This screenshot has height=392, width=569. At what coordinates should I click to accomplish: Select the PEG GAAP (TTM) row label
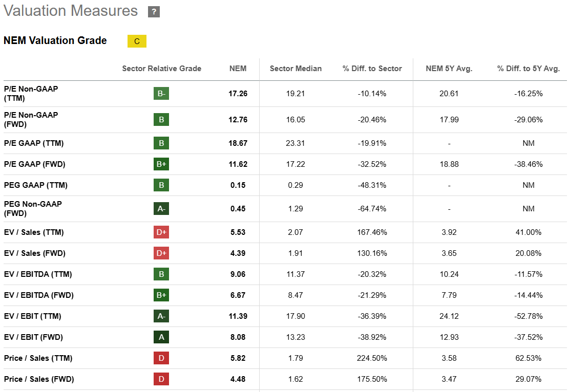point(35,185)
